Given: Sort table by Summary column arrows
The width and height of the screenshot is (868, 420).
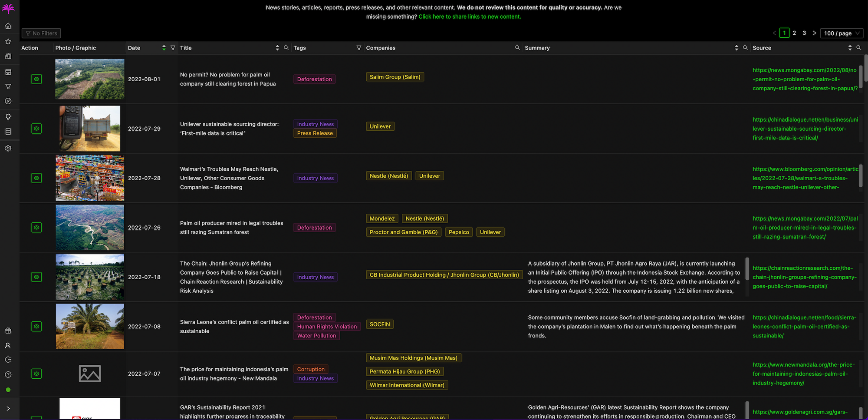Looking at the screenshot, I should point(736,48).
